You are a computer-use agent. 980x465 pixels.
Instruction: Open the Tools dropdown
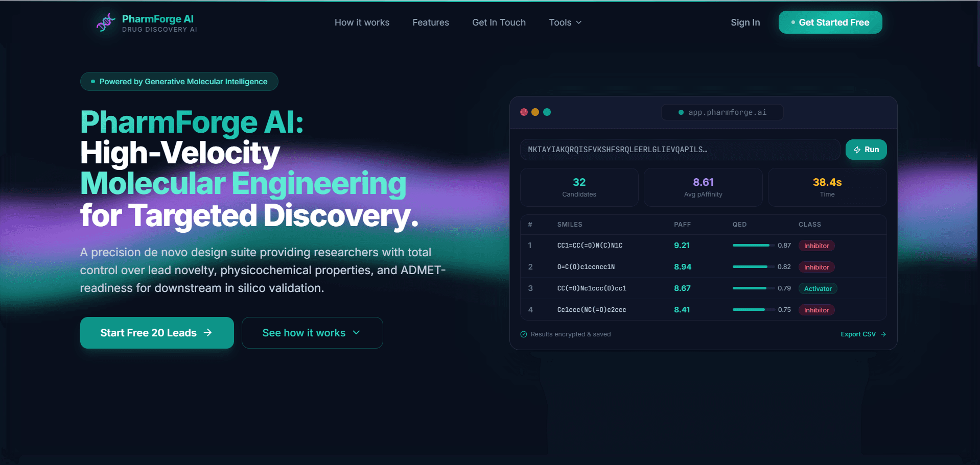point(565,22)
